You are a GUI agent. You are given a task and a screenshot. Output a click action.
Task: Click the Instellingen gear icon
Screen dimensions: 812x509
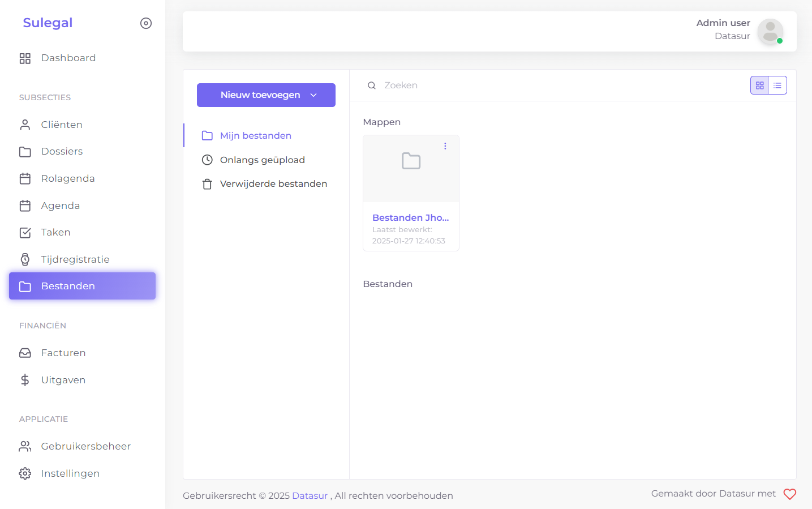25,473
